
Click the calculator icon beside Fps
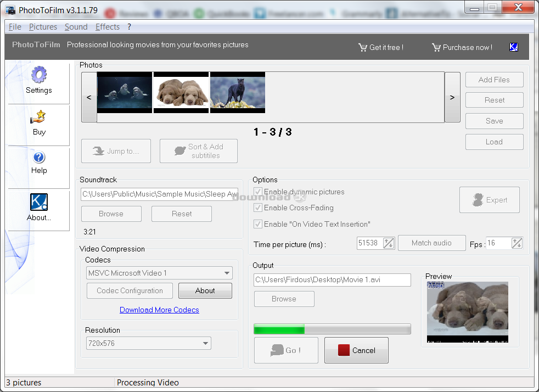(x=516, y=243)
